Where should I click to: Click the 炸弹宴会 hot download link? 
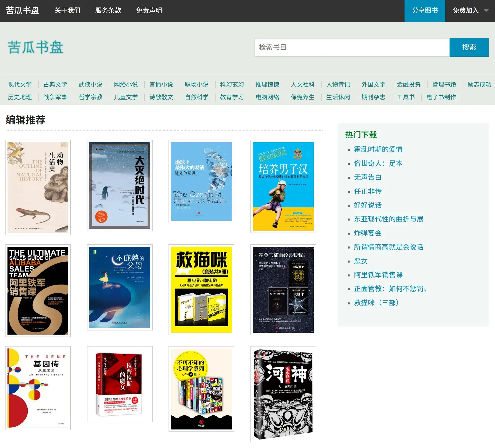(x=367, y=233)
